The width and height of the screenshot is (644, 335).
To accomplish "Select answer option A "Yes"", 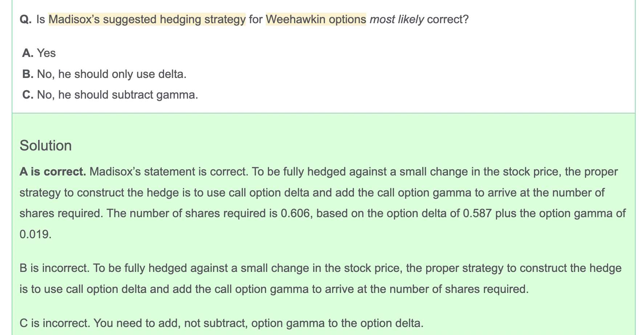I will [x=39, y=53].
